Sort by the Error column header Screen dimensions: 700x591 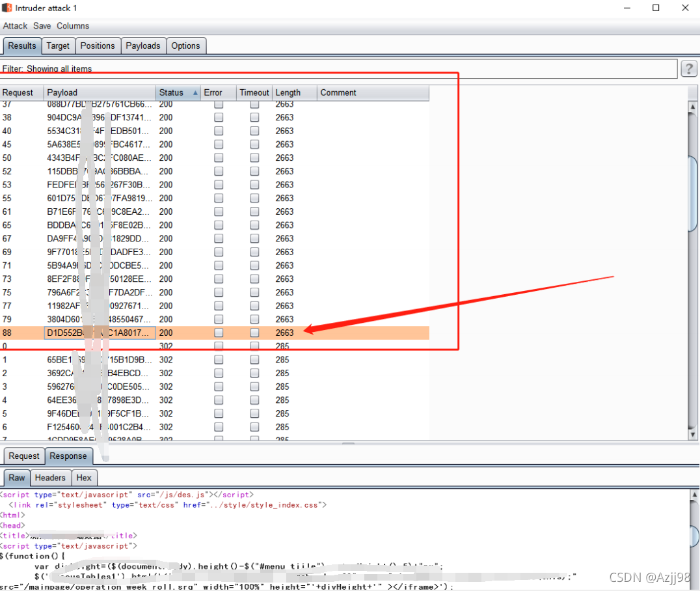[x=218, y=92]
